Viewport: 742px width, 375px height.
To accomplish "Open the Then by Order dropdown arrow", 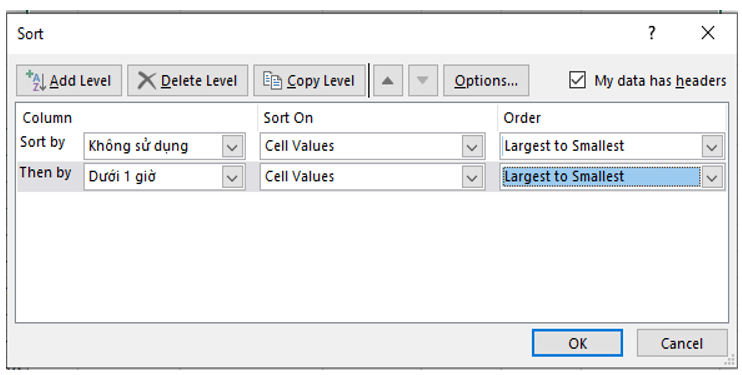I will click(712, 177).
